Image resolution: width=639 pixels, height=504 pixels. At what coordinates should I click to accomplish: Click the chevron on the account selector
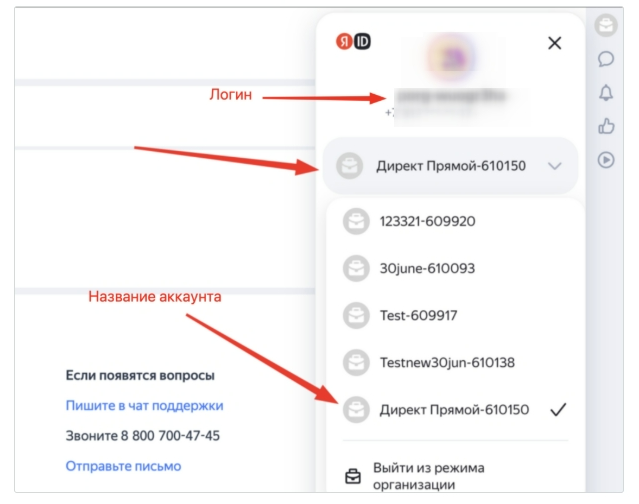[556, 166]
